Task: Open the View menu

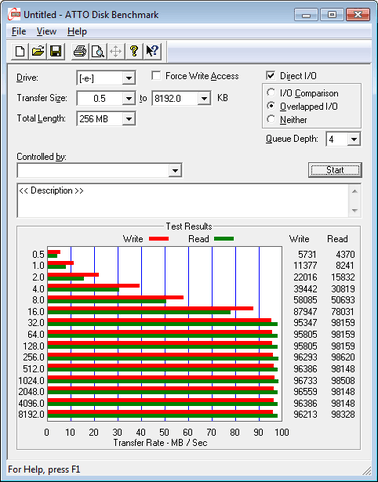Action: 46,32
